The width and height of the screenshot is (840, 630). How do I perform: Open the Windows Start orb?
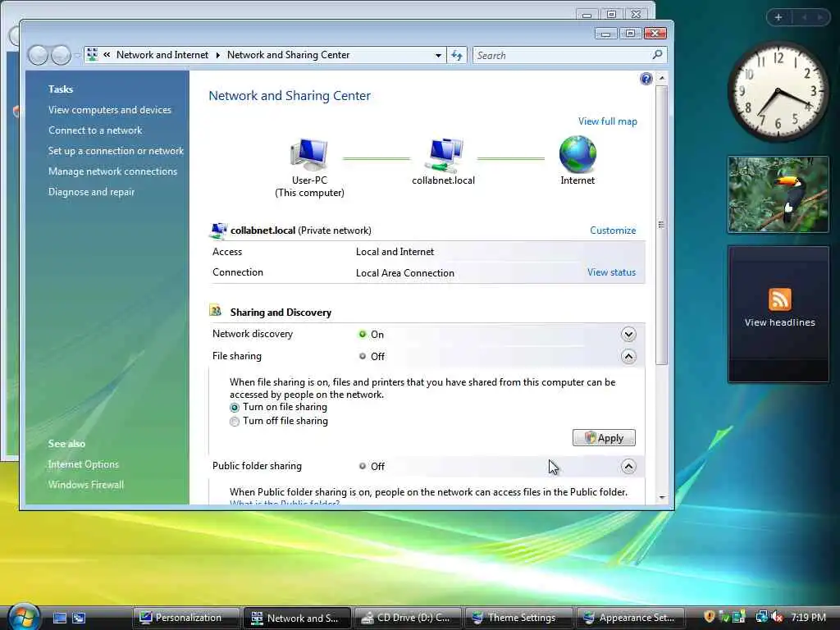click(x=24, y=616)
